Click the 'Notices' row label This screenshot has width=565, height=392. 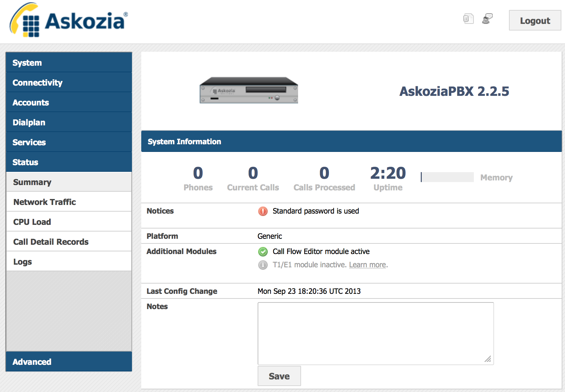point(160,211)
